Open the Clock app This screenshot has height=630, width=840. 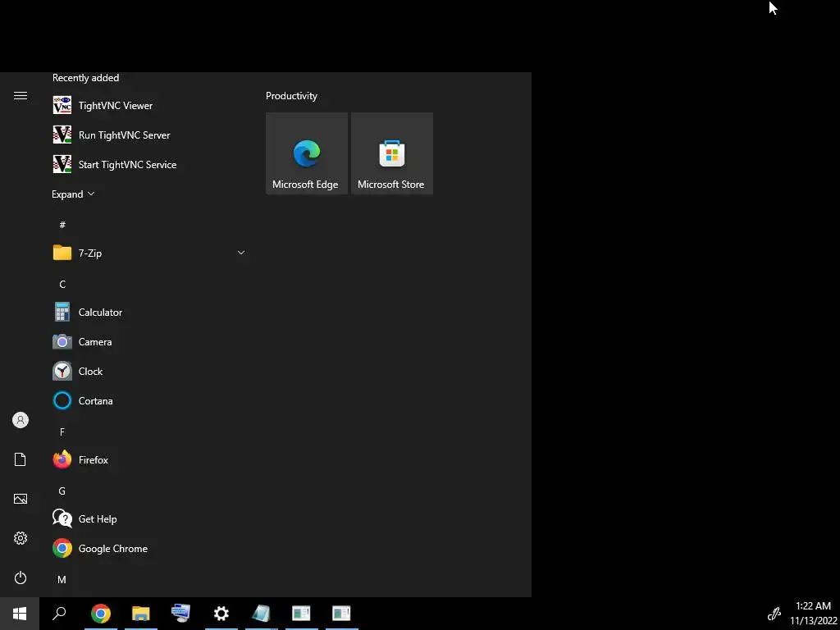click(149, 372)
